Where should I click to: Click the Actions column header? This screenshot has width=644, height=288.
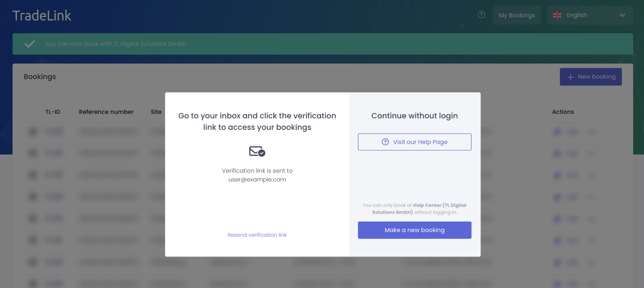coord(563,112)
